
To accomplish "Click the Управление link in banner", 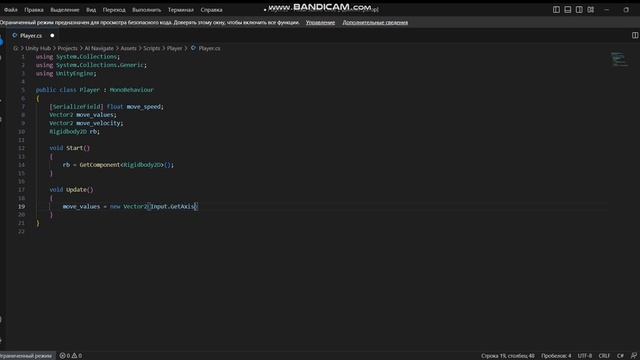I will [320, 22].
